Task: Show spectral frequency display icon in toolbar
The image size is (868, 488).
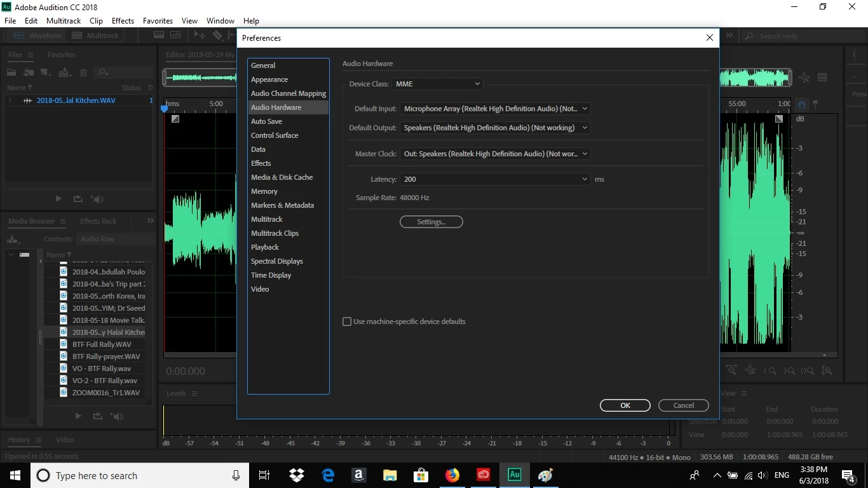Action: click(159, 36)
